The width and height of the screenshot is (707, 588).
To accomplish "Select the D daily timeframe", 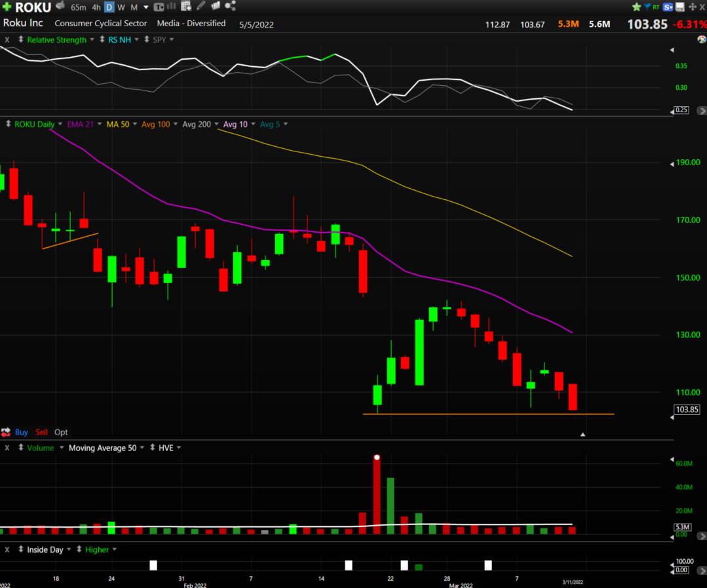I will (109, 7).
